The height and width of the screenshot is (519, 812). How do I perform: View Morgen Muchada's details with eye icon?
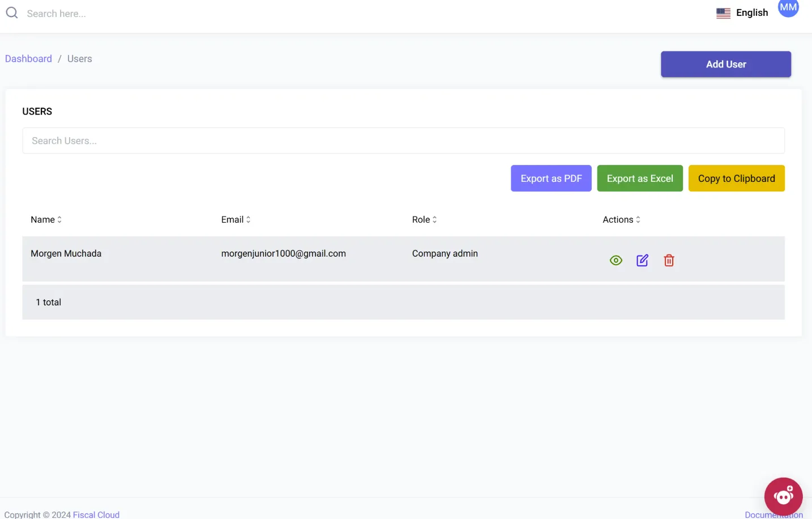pos(616,261)
